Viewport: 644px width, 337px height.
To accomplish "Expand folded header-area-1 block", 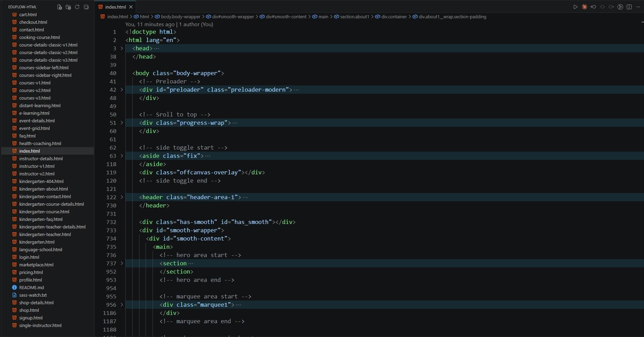I will pos(122,197).
